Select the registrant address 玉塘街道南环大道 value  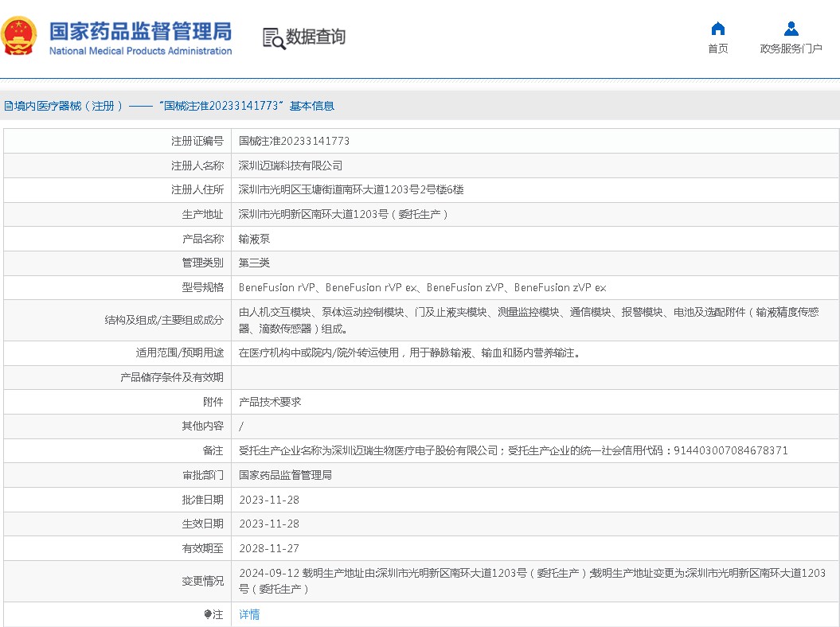click(x=351, y=189)
